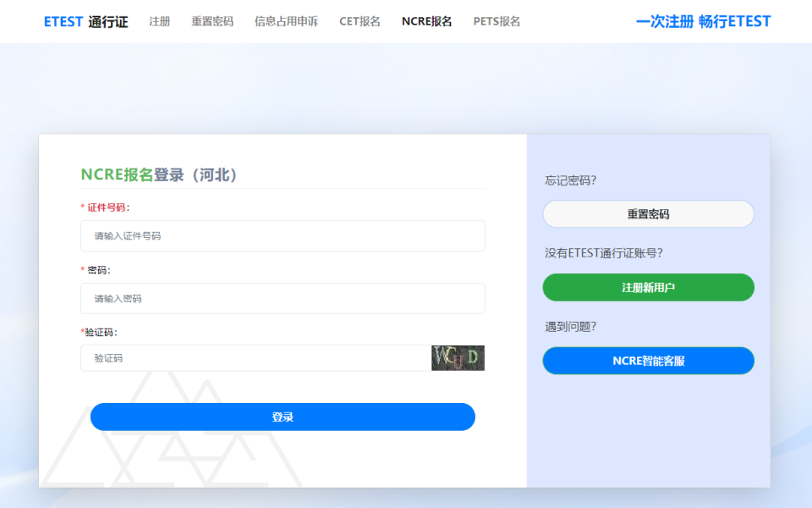
Task: Open the 注册 navigation item
Action: coord(159,22)
